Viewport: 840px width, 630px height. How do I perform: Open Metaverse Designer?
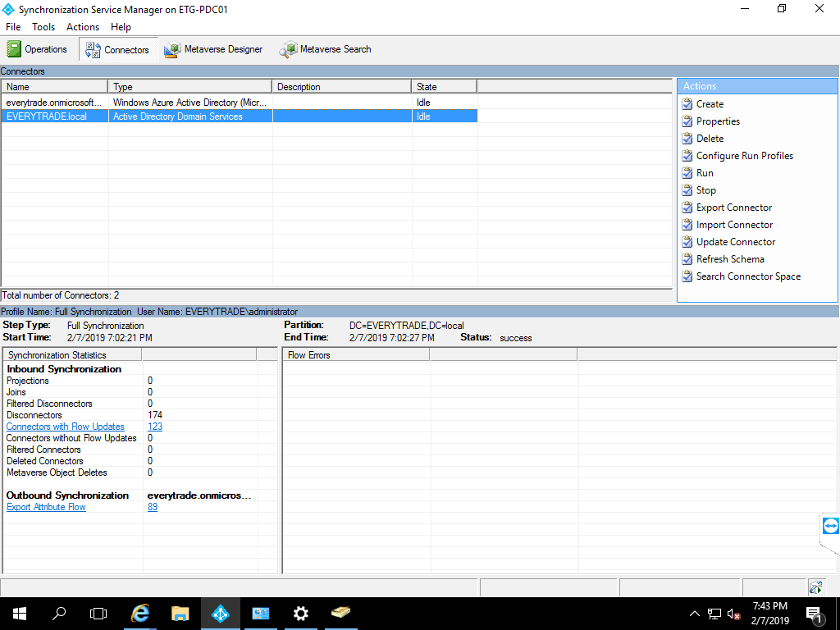tap(213, 49)
